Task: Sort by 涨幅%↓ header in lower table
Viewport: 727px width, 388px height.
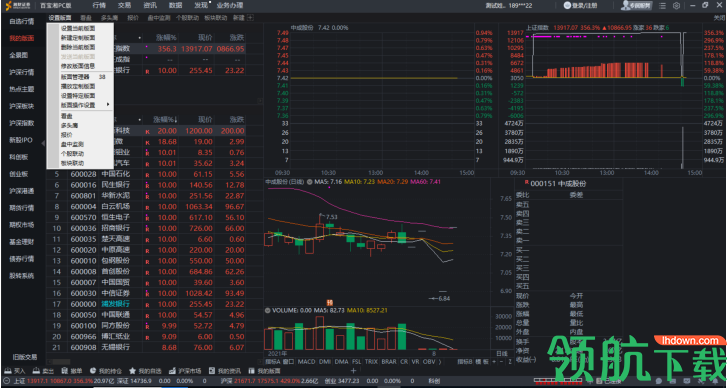Action: pos(166,119)
